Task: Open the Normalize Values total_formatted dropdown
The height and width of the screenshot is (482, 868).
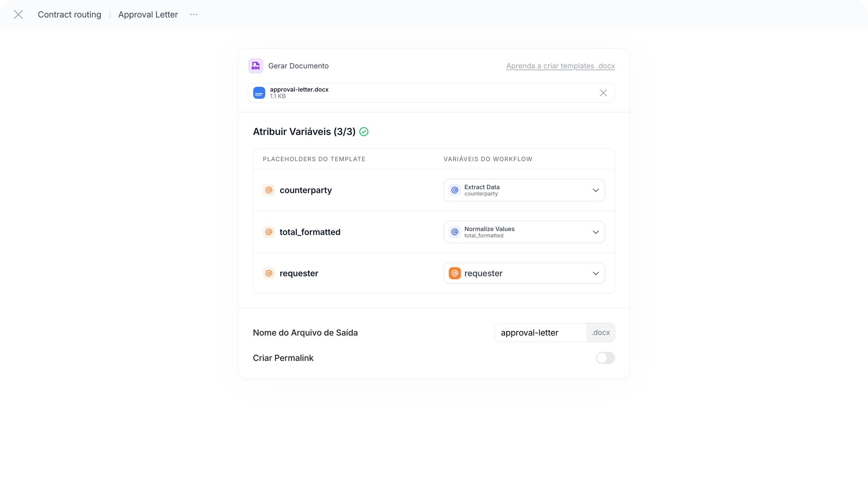Action: 524,232
